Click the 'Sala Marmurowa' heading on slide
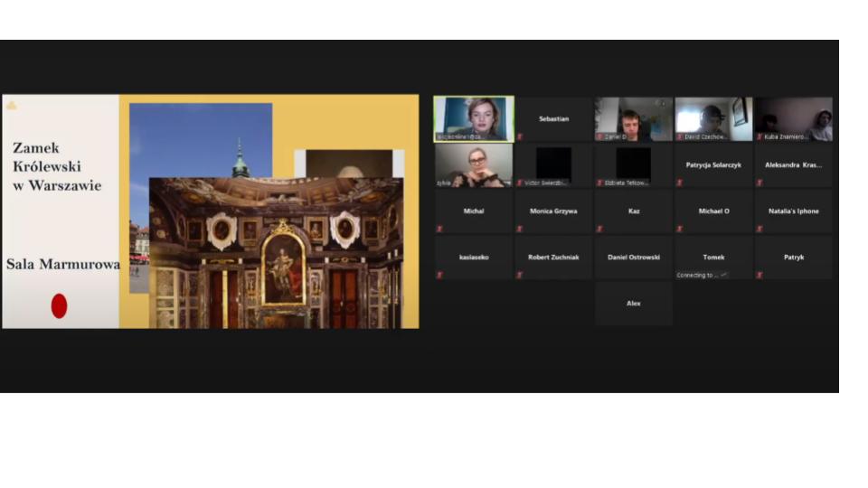868x488 pixels. tap(63, 264)
